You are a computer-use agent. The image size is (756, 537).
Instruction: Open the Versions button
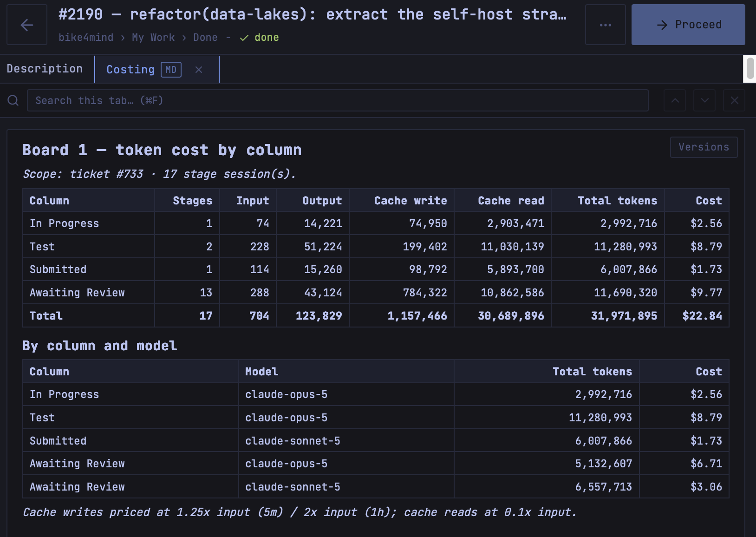(x=704, y=147)
